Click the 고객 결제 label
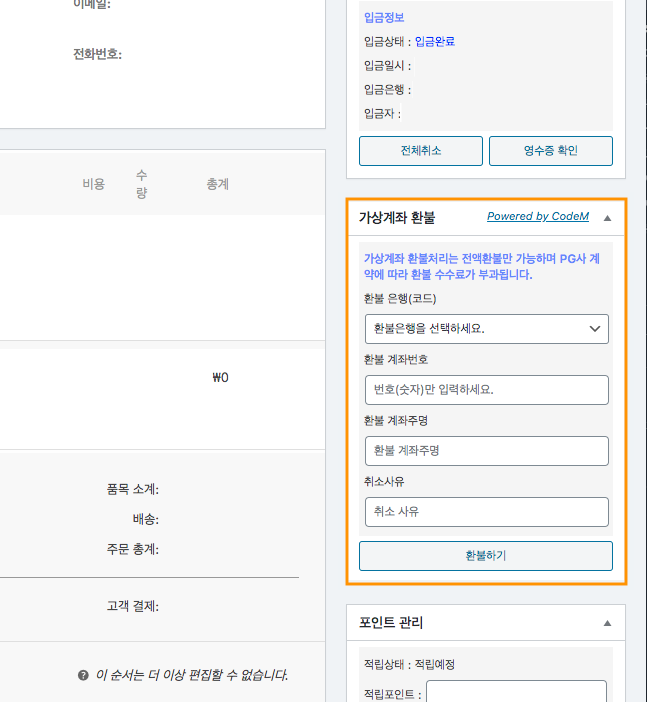The height and width of the screenshot is (702, 647). click(133, 606)
